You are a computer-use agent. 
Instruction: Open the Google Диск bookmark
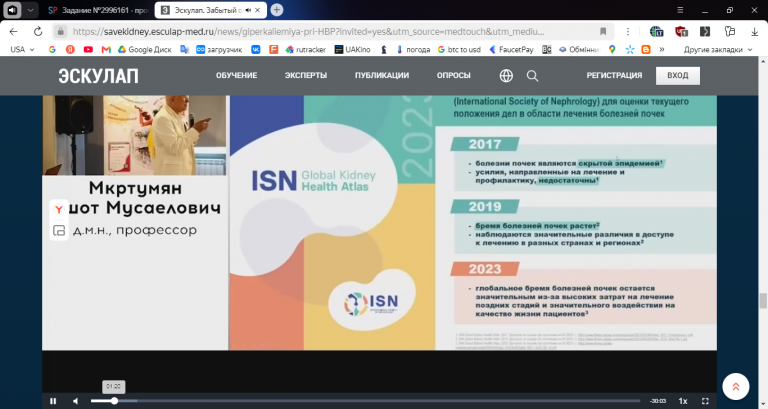(x=144, y=49)
